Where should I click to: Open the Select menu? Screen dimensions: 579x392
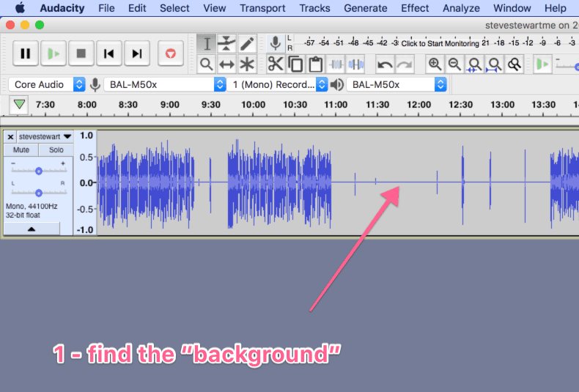click(x=174, y=8)
